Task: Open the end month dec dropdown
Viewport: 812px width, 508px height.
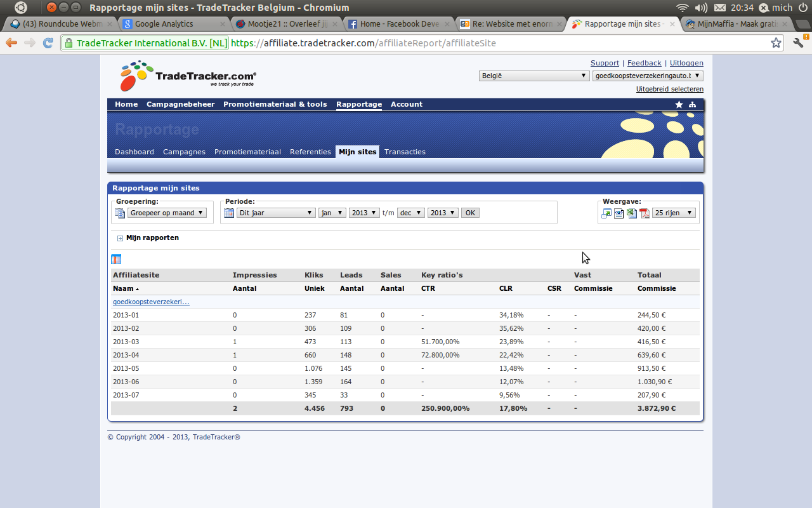Action: (x=410, y=213)
